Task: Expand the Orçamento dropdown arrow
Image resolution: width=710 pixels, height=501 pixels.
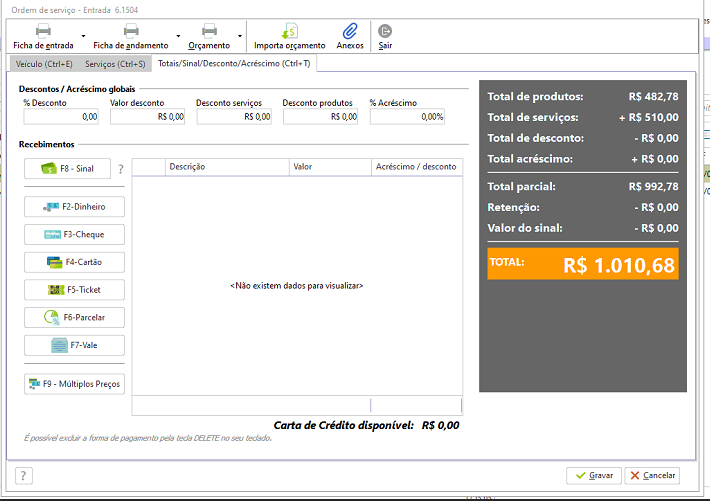Action: pos(240,36)
